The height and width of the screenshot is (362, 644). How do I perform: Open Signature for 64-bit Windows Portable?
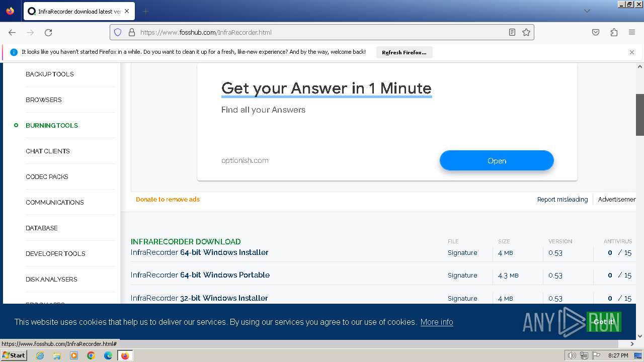[x=462, y=275]
